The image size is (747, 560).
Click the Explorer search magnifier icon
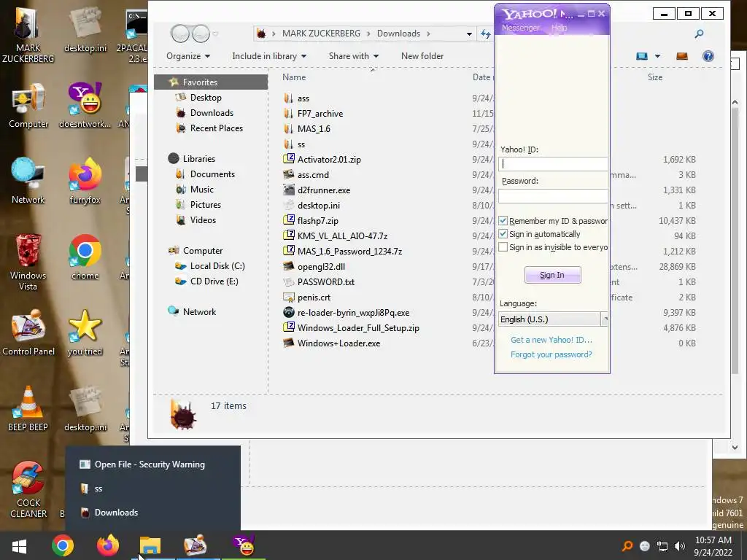point(699,34)
